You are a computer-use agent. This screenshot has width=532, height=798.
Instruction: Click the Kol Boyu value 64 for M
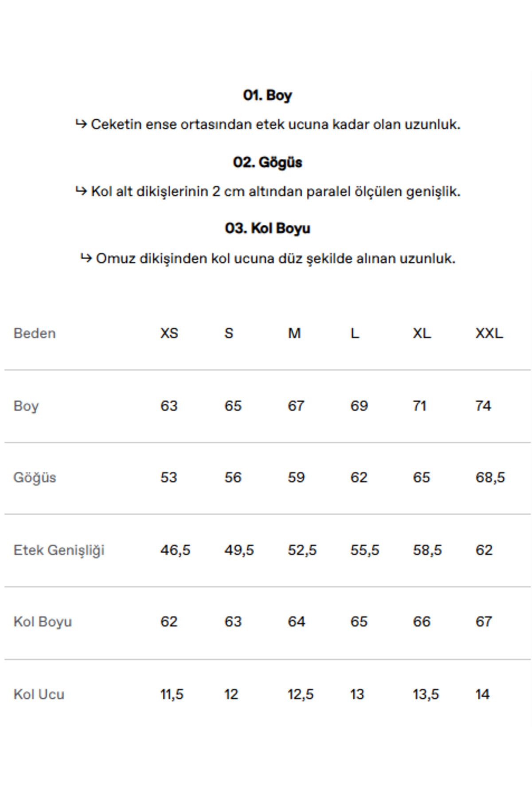click(x=296, y=622)
